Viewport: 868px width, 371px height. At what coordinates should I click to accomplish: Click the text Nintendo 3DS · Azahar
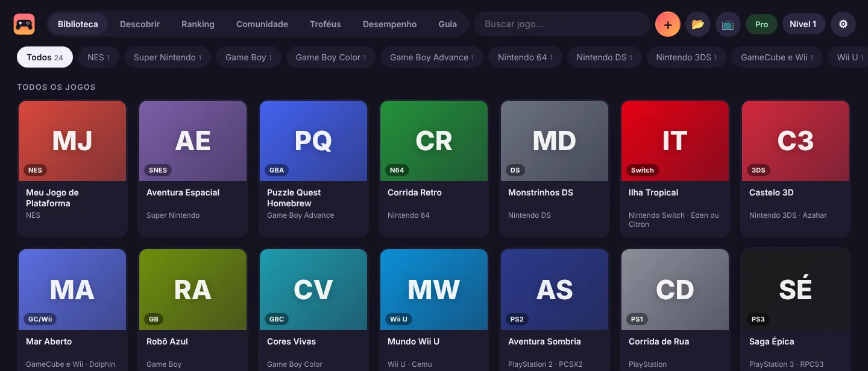pyautogui.click(x=788, y=215)
